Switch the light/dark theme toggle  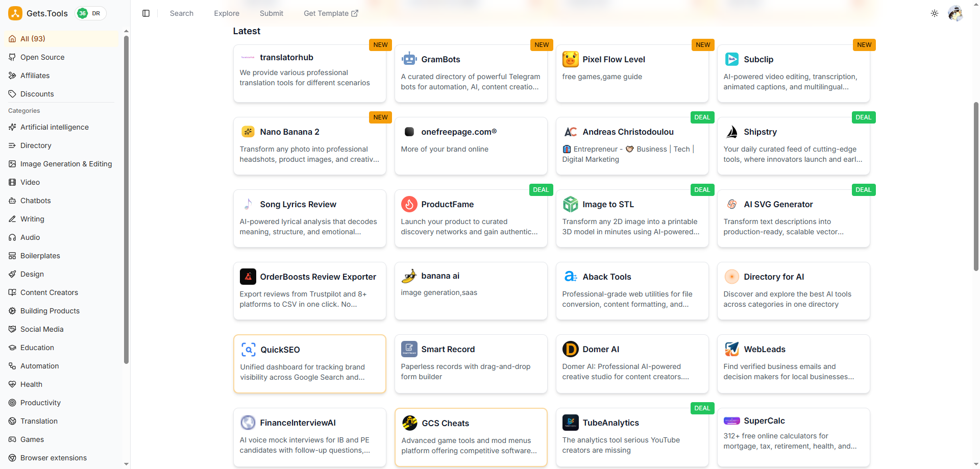pyautogui.click(x=935, y=13)
